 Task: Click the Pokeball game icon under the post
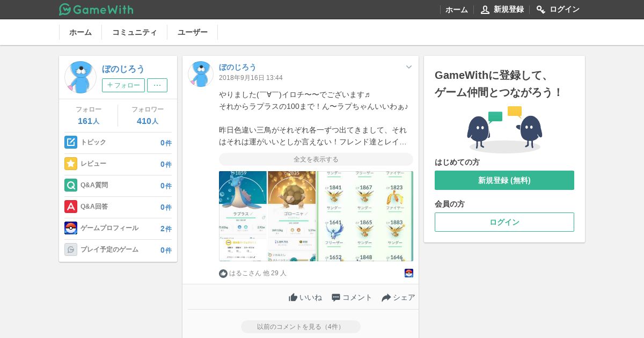tap(409, 273)
